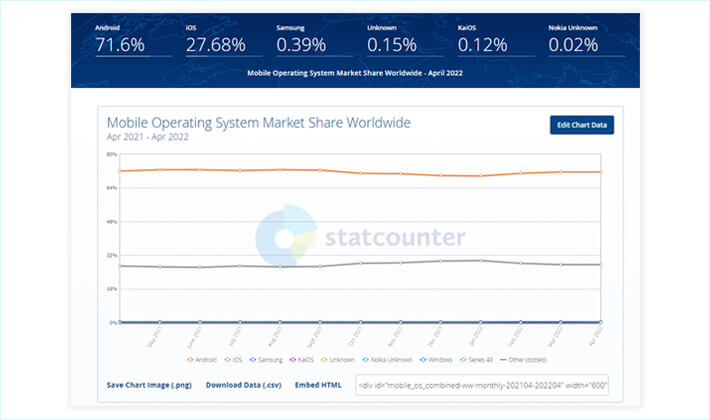The width and height of the screenshot is (710, 420).
Task: Click the chart title Mobile Operating System Market Share Worldwide
Action: [259, 123]
